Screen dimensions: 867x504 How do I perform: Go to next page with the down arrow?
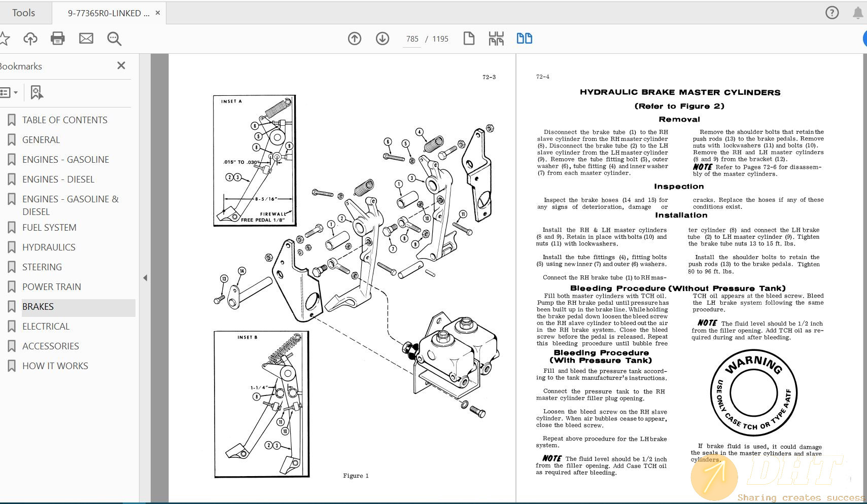383,38
